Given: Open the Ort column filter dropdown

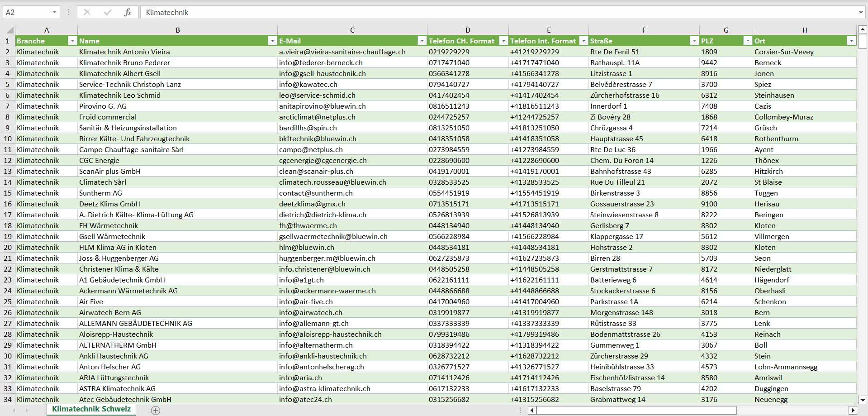Looking at the screenshot, I should coord(851,41).
